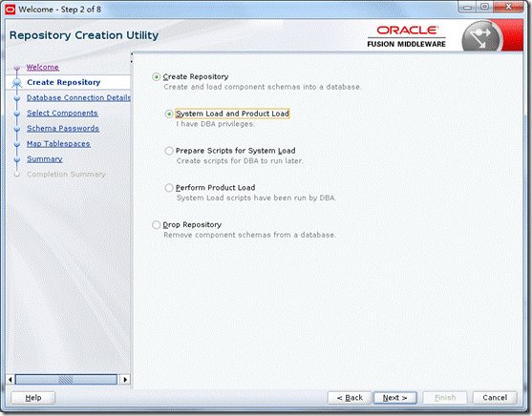Click the Create Repository step marker icon

coord(17,82)
